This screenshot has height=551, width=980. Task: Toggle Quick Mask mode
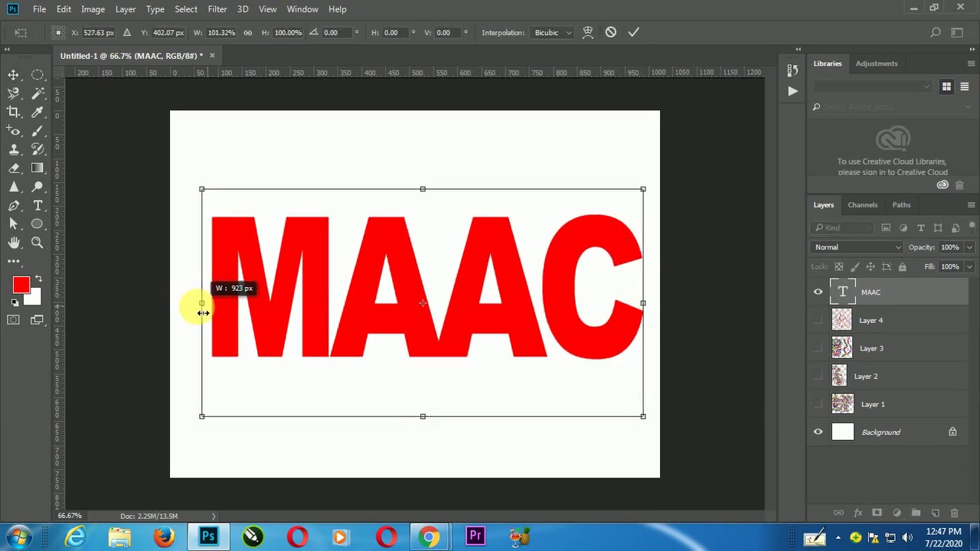[x=14, y=320]
